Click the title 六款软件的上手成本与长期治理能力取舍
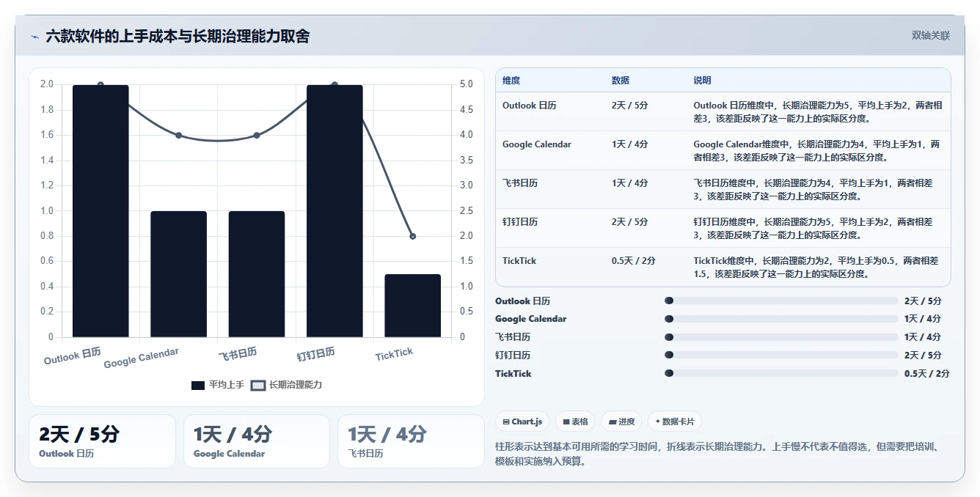 click(x=178, y=36)
